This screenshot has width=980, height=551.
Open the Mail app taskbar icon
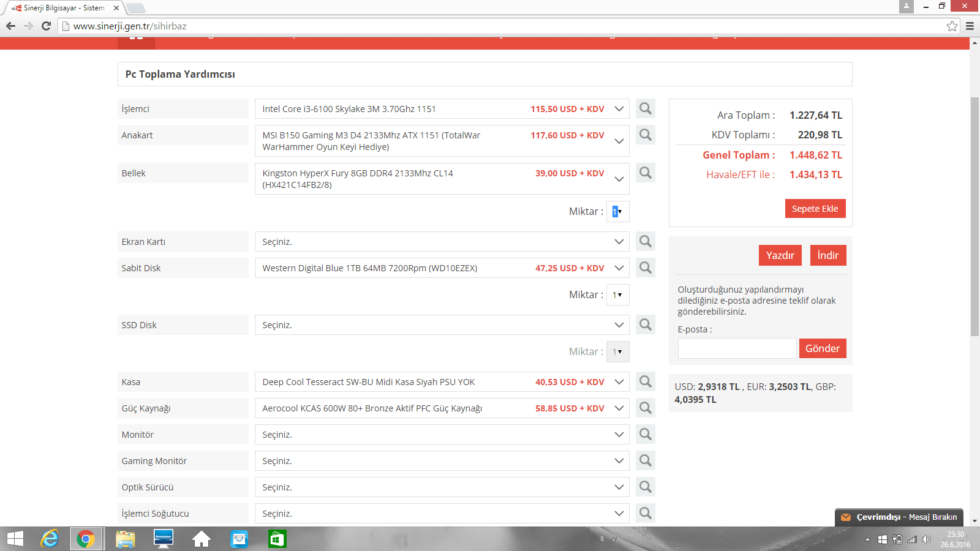tap(239, 539)
